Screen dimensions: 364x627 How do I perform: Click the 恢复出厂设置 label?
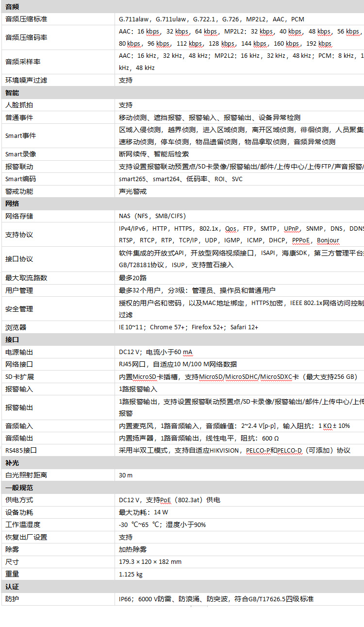26,537
